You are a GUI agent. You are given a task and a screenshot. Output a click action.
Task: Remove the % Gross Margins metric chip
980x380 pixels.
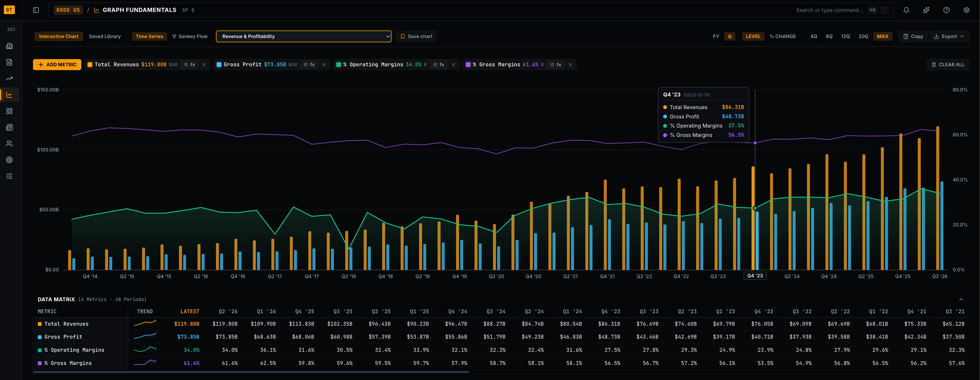tap(570, 65)
